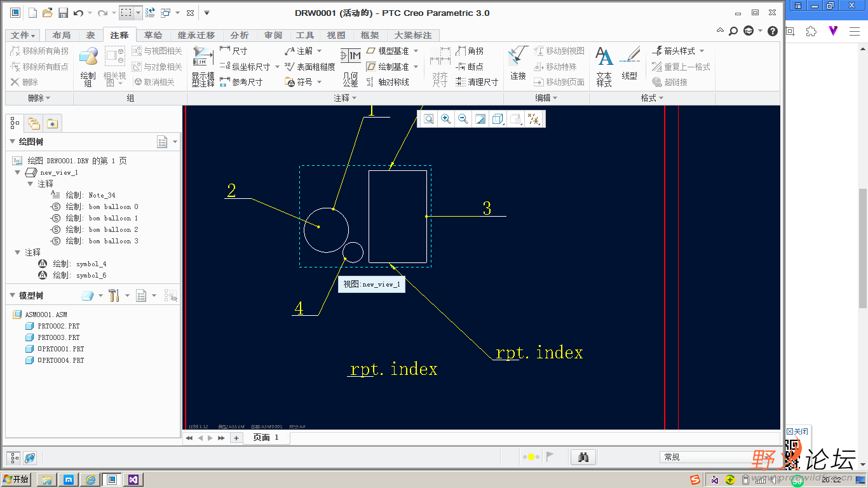Click the 几何公差 geometric tolerance icon
Viewport: 868px width, 488px height.
pos(351,67)
